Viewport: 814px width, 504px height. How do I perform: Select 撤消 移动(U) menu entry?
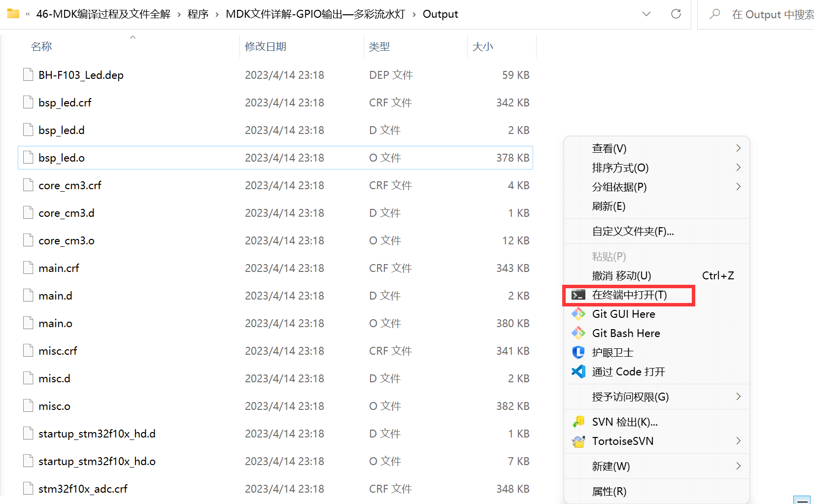point(621,276)
